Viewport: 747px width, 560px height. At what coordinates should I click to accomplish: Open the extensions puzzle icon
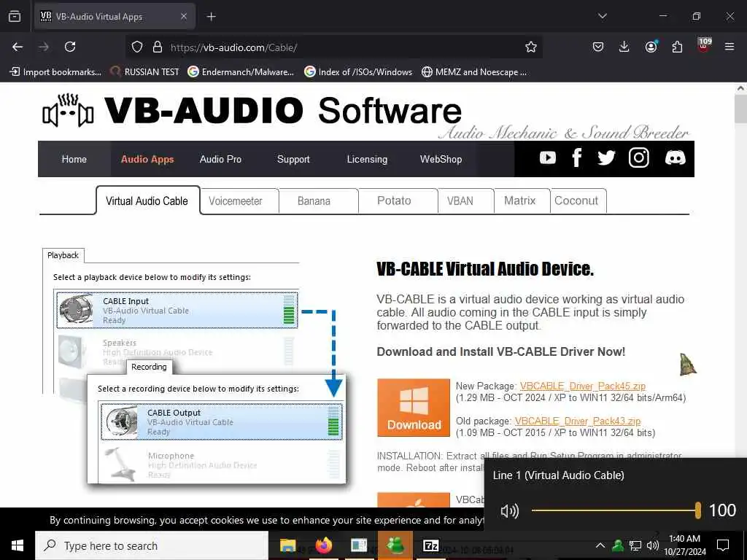click(x=677, y=47)
